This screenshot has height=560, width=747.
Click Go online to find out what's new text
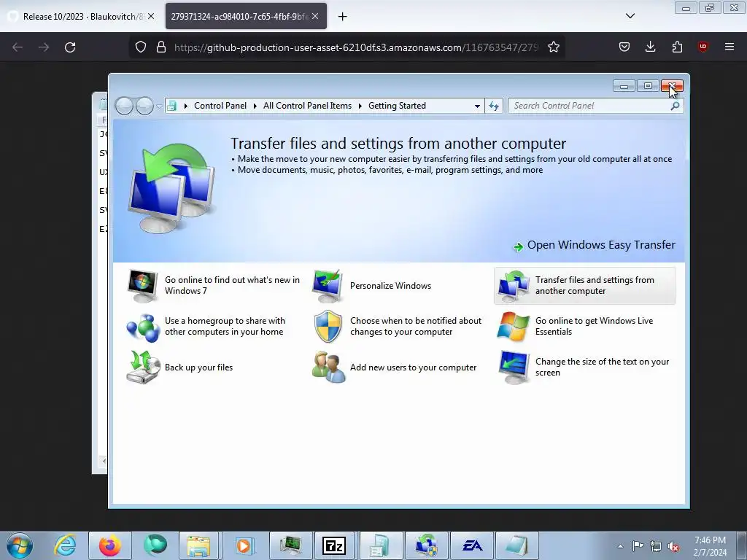pos(232,285)
